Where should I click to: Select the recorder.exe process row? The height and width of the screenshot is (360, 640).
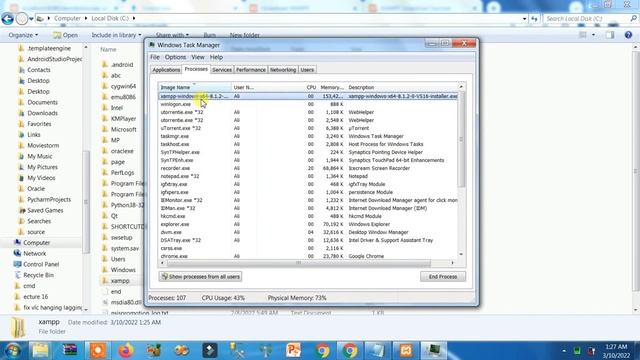[x=308, y=168]
